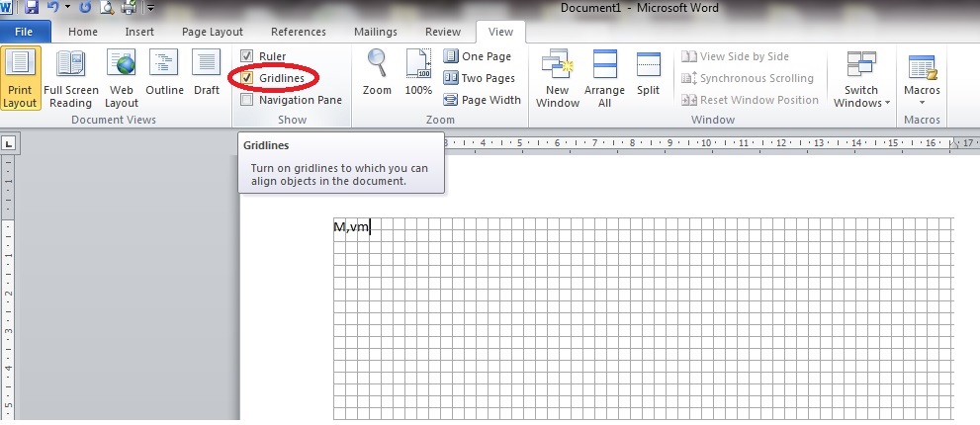Click the Page Width button
980x425 pixels.
[482, 100]
